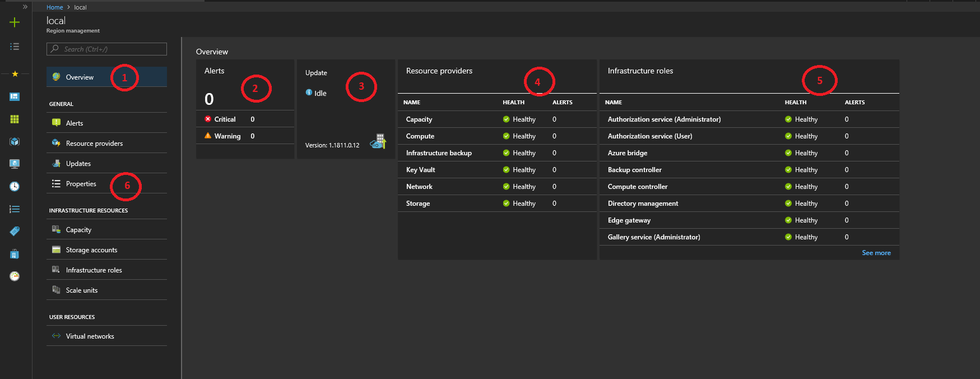
Task: Expand the left sidebar with double chevron
Action: tap(25, 7)
